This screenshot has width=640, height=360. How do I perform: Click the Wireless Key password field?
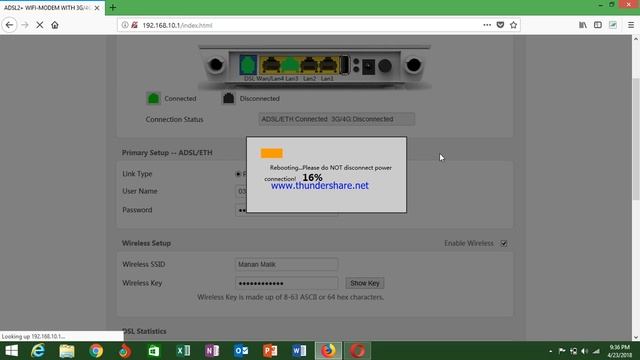286,283
